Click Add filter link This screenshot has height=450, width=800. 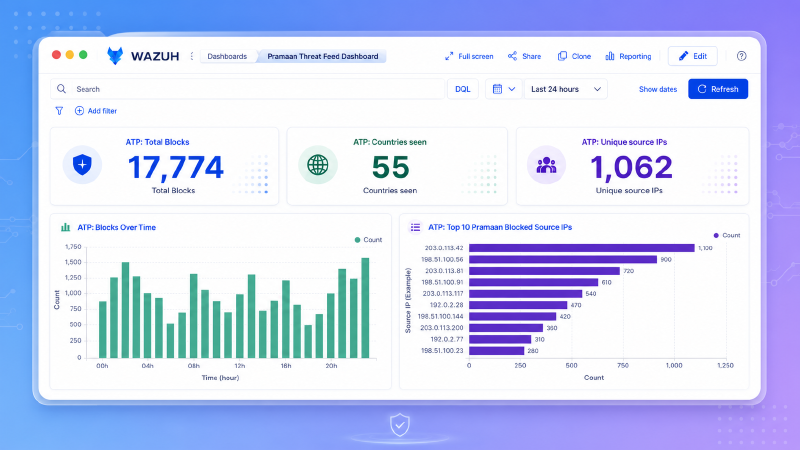[x=102, y=111]
